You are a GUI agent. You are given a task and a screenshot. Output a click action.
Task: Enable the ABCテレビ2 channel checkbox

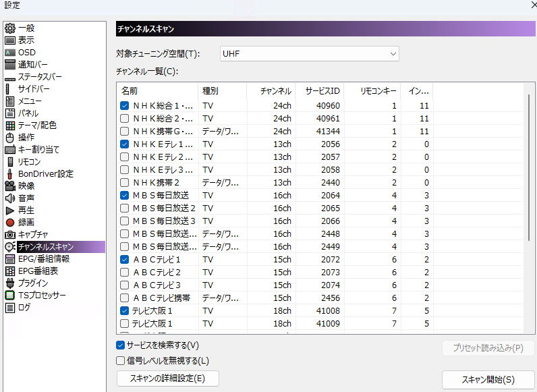point(125,272)
